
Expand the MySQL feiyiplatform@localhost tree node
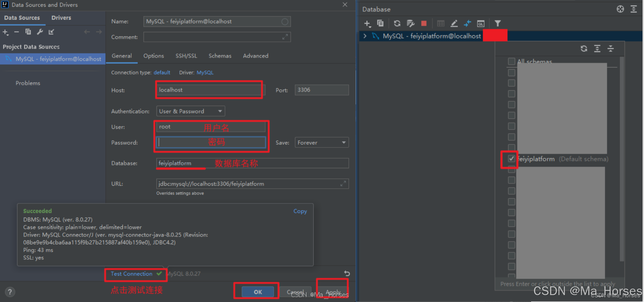[x=365, y=36]
